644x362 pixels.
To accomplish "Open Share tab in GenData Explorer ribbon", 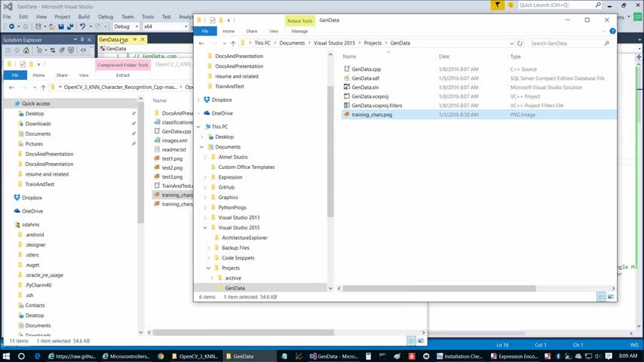I will [251, 31].
